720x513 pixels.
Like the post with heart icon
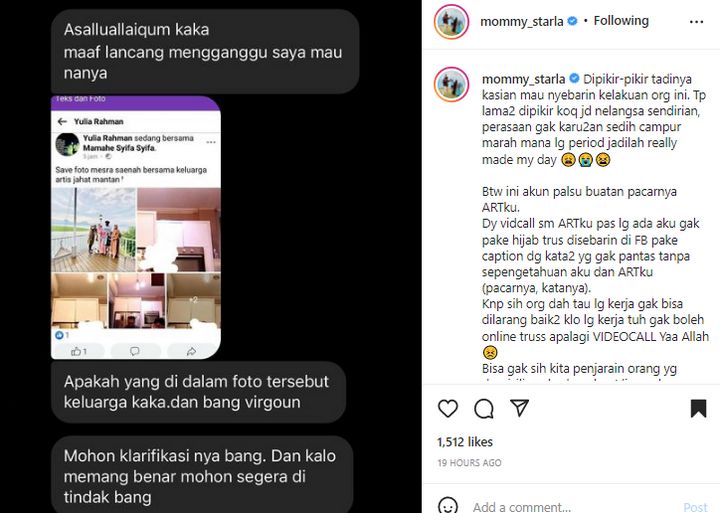[x=448, y=408]
